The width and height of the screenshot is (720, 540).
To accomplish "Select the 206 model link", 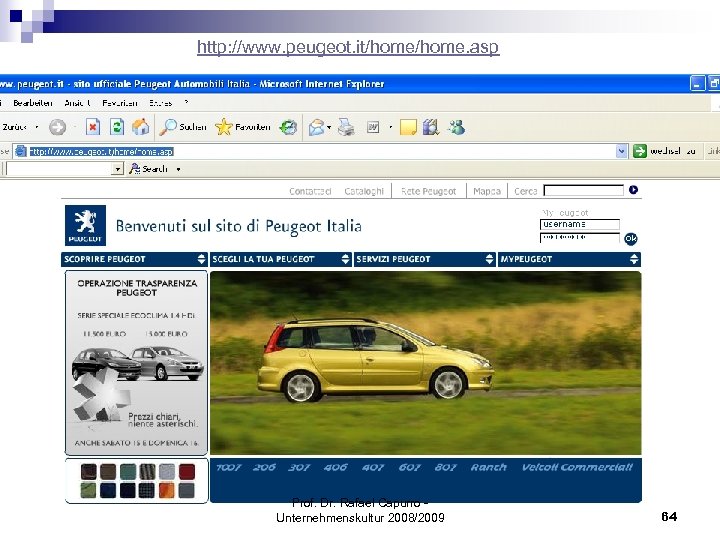I will (x=264, y=467).
